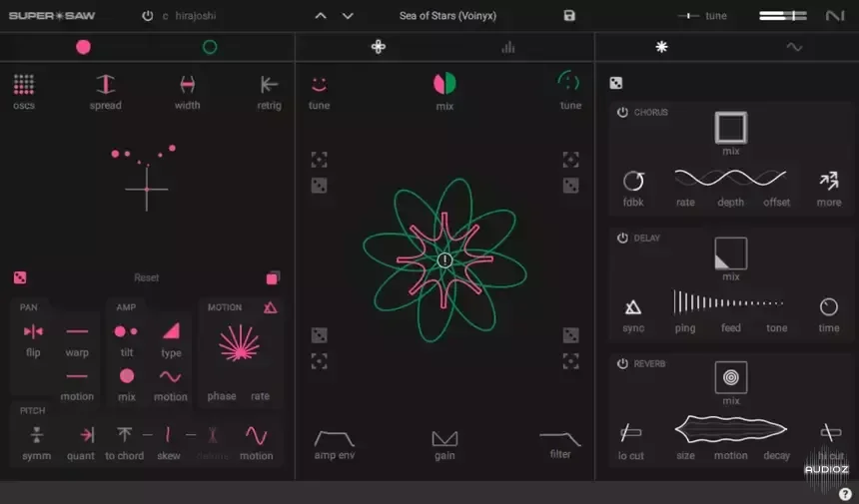
Task: Click the pan motion control
Action: click(x=77, y=376)
